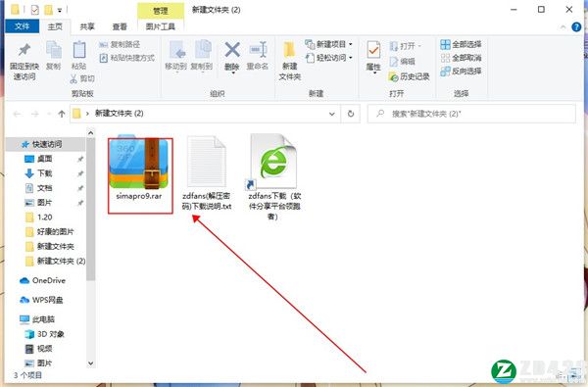The width and height of the screenshot is (588, 387).
Task: Switch to the 主页 Home tab
Action: (55, 26)
